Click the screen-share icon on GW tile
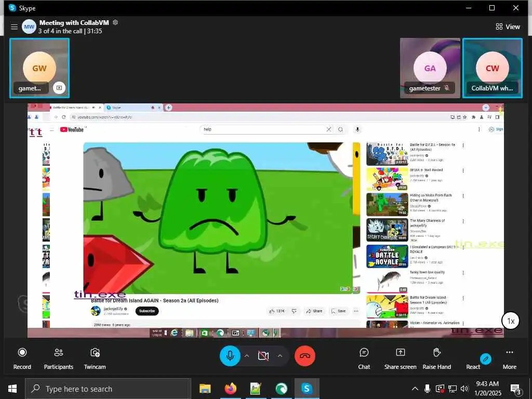Viewport: 532px width, 399px height. (x=59, y=88)
